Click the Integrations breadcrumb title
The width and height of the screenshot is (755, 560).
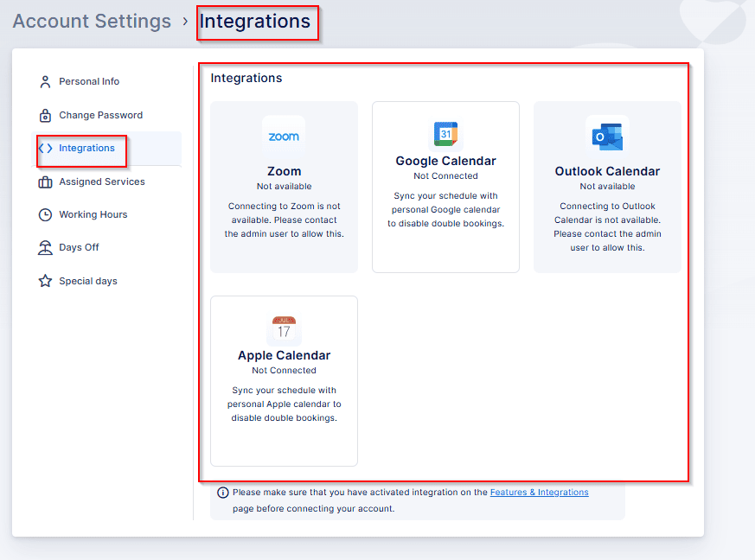click(255, 21)
